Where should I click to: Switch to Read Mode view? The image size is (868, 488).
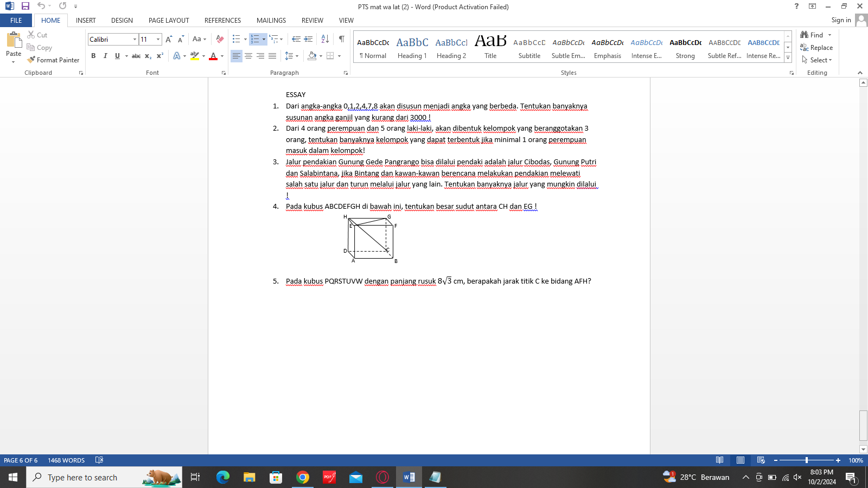pos(720,460)
